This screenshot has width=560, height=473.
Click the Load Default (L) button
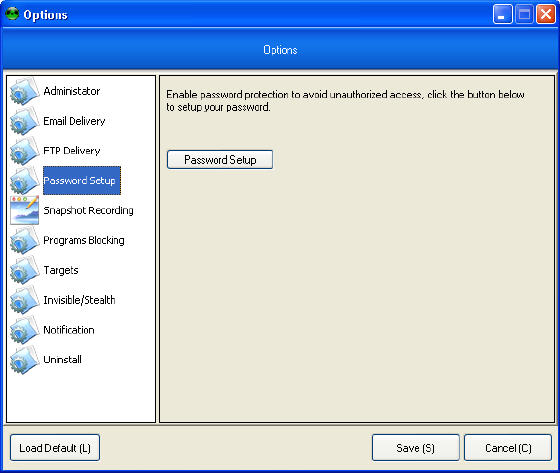(55, 448)
